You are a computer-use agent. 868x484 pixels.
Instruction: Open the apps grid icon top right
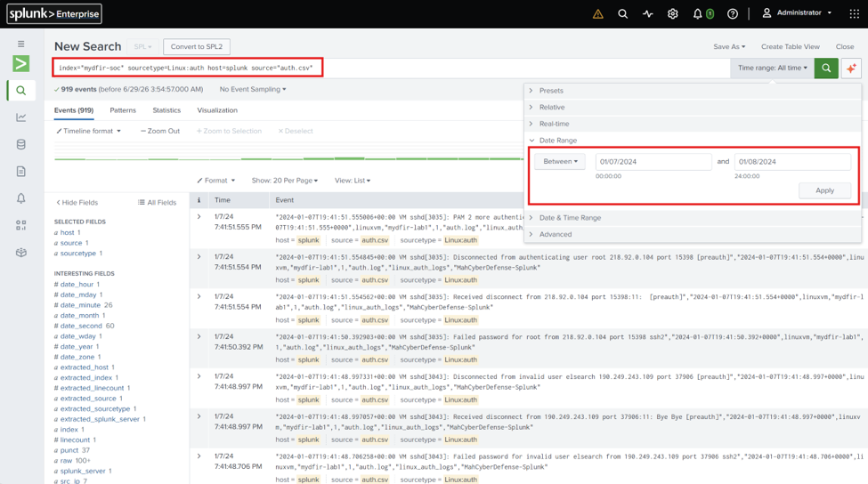854,14
